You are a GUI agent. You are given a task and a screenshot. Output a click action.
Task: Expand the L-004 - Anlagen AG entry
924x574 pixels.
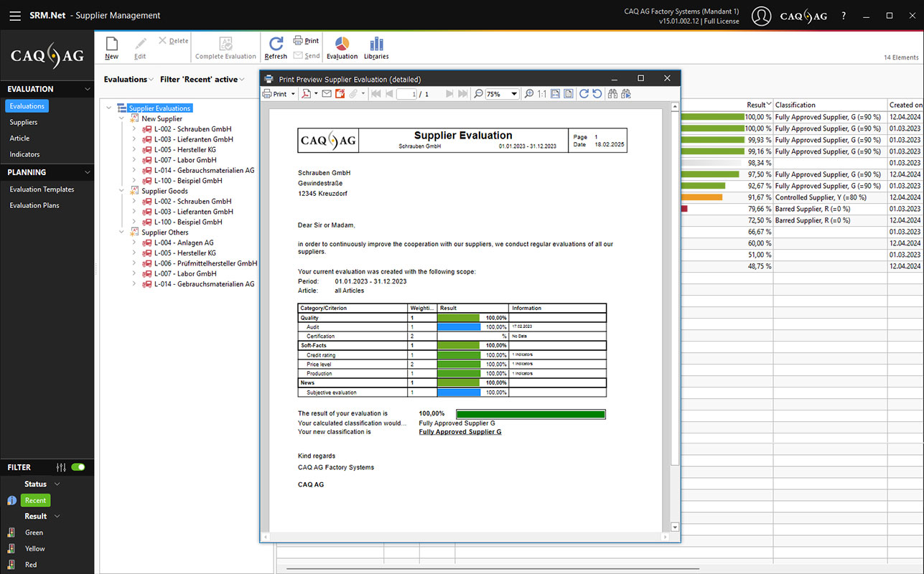[x=134, y=243]
